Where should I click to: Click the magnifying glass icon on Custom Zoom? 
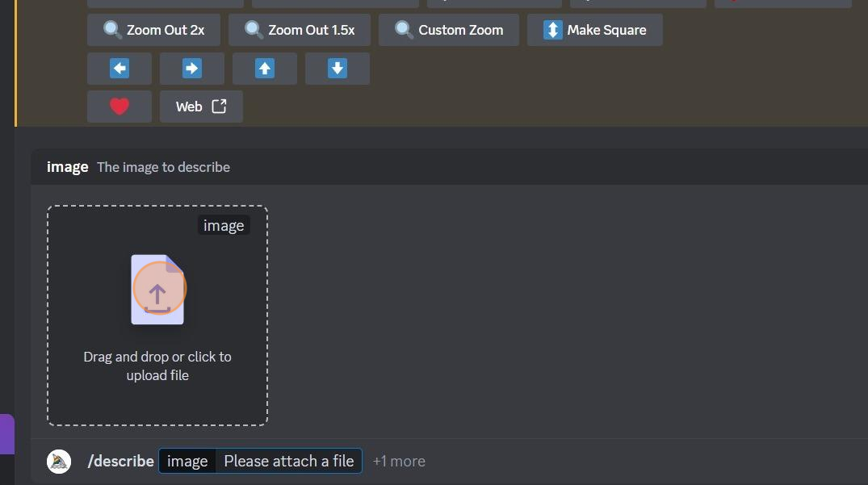pyautogui.click(x=403, y=30)
